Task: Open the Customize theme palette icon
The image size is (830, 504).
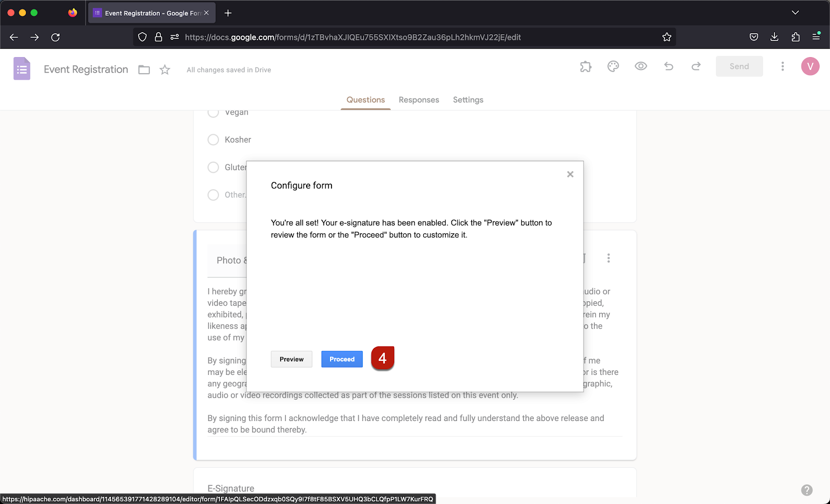Action: 613,66
